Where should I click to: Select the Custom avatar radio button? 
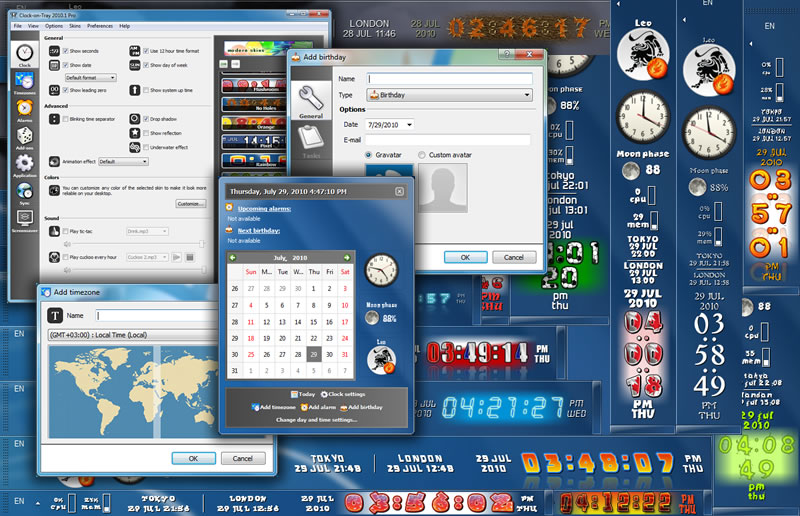(421, 155)
